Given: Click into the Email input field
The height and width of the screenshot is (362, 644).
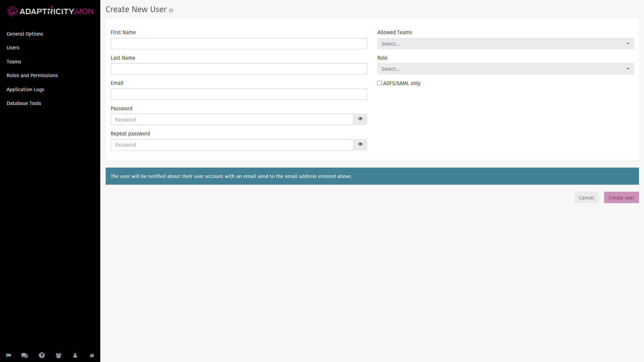Looking at the screenshot, I should 239,94.
